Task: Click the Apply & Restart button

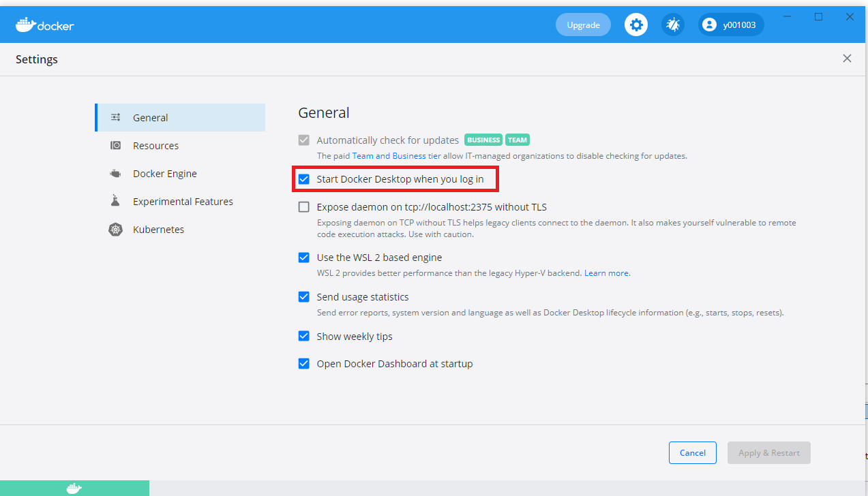Action: point(769,453)
